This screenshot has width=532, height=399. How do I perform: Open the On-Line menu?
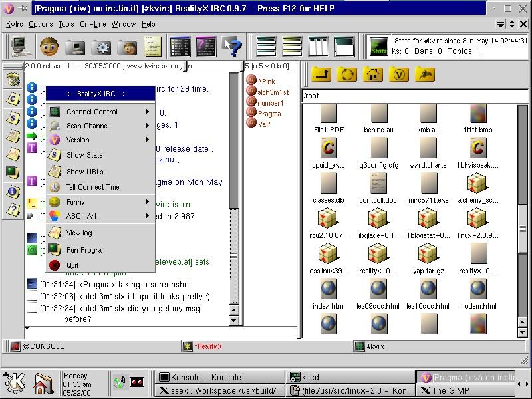pos(92,24)
